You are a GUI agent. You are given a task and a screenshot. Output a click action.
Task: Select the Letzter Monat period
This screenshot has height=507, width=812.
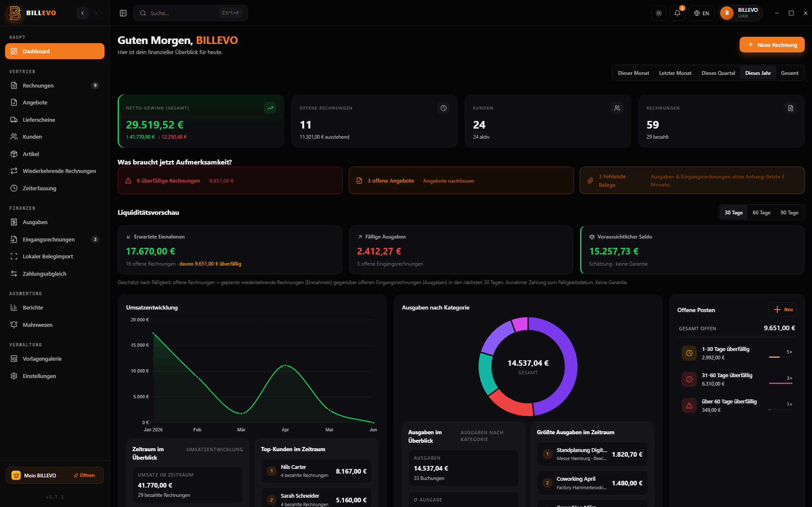675,73
